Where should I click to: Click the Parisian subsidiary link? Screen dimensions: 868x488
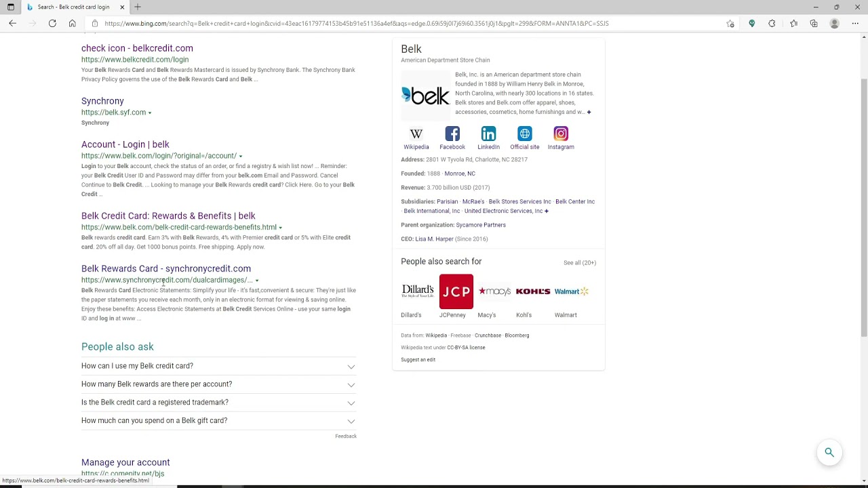click(x=448, y=202)
